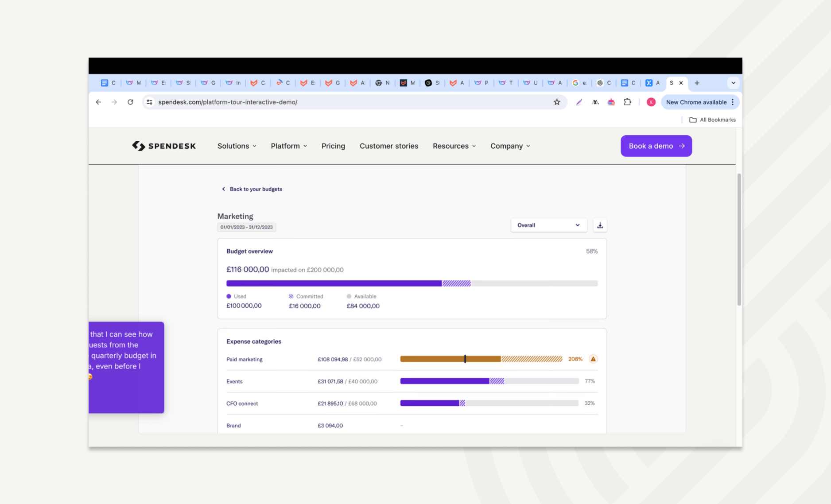Expand the tab search dropdown arrow
Image resolution: width=831 pixels, height=504 pixels.
click(x=733, y=83)
